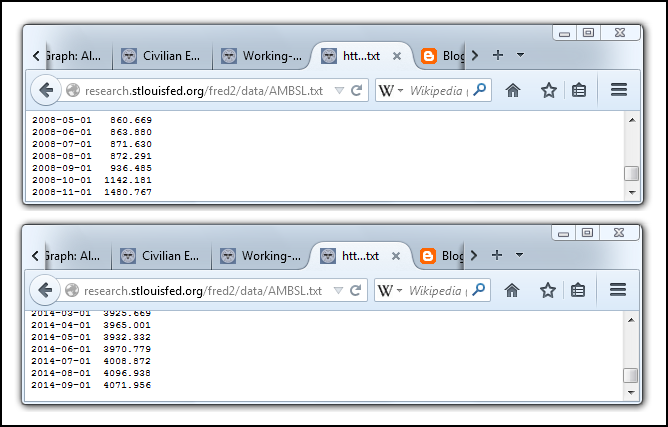
Task: Switch to Blog tab in bottom window
Action: [441, 256]
